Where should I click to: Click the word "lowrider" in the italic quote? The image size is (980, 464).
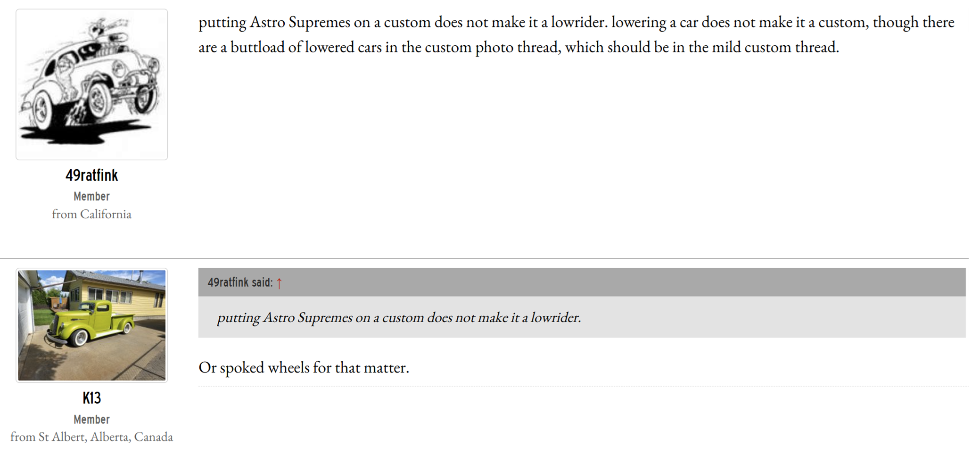(x=554, y=317)
